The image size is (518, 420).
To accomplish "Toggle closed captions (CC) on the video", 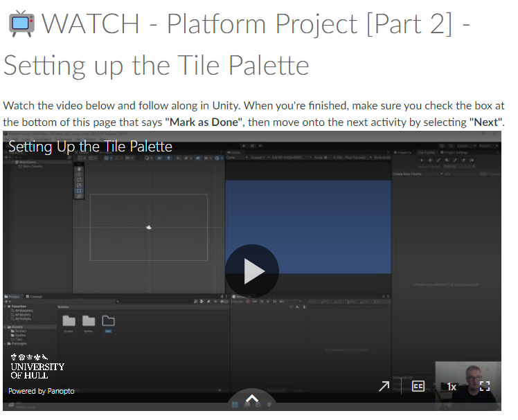I will point(418,386).
